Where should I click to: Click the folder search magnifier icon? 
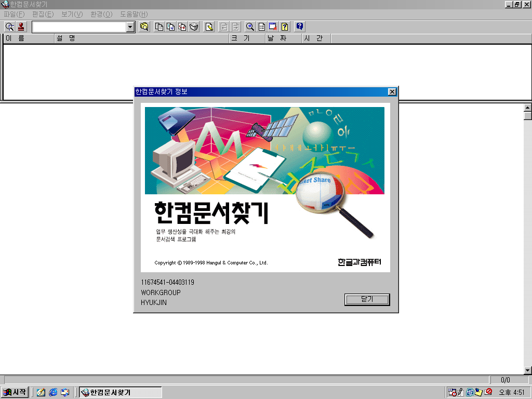point(144,27)
